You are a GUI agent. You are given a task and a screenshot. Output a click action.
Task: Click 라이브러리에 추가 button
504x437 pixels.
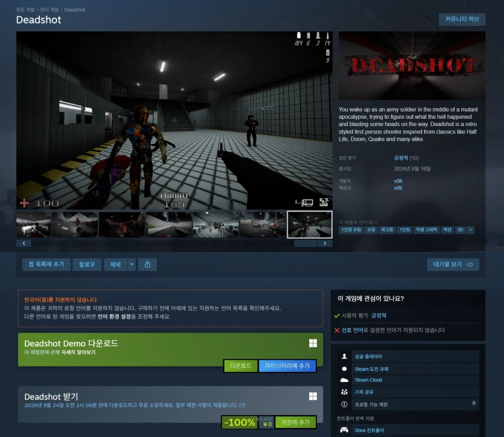287,366
